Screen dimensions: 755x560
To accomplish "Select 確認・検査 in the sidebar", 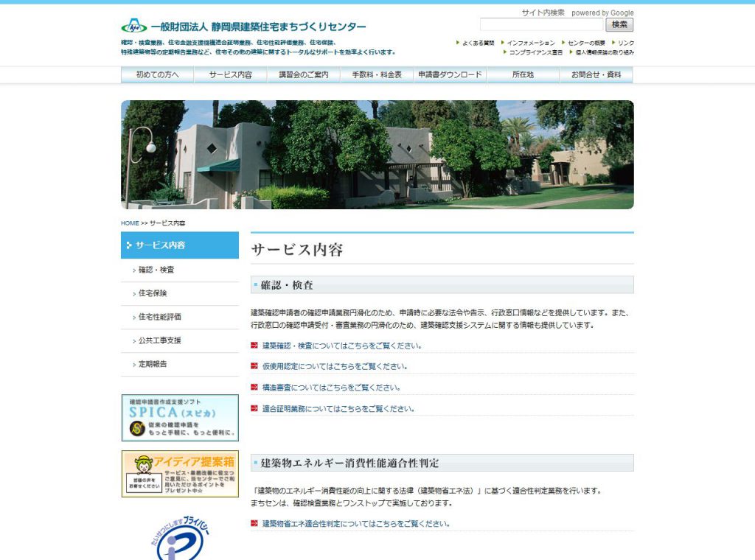I will pos(156,270).
